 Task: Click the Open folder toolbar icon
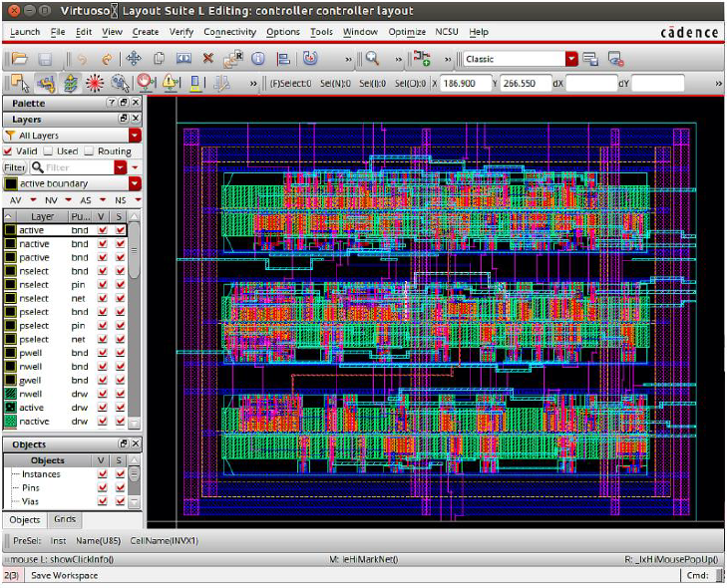[20, 59]
